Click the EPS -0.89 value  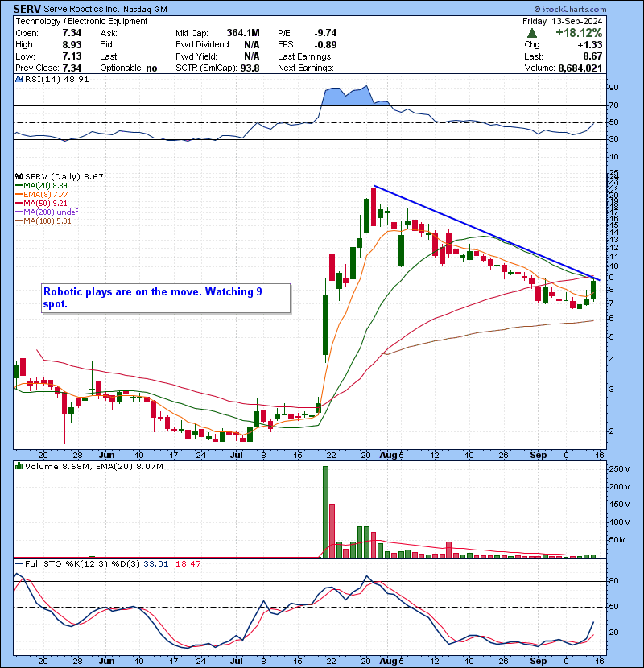(x=326, y=45)
